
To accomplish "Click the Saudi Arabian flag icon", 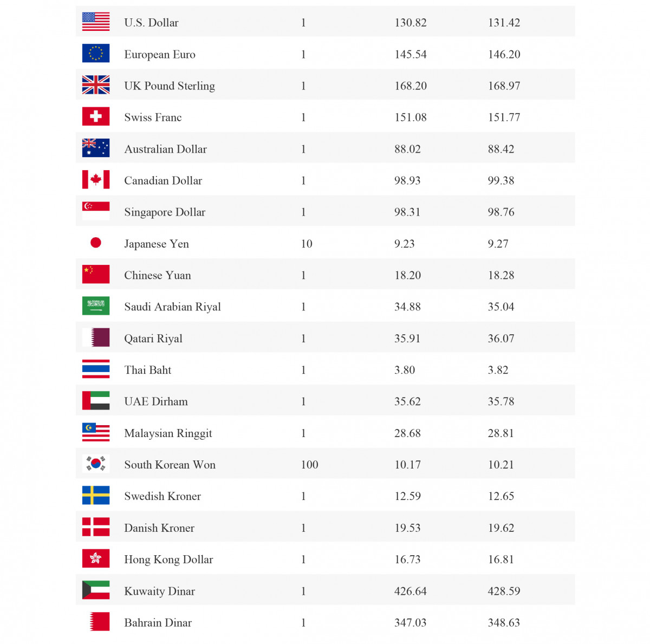I will [96, 305].
